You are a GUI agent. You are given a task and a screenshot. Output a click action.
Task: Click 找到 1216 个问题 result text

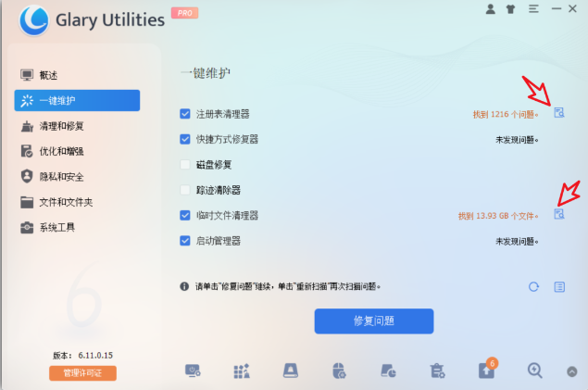(506, 114)
